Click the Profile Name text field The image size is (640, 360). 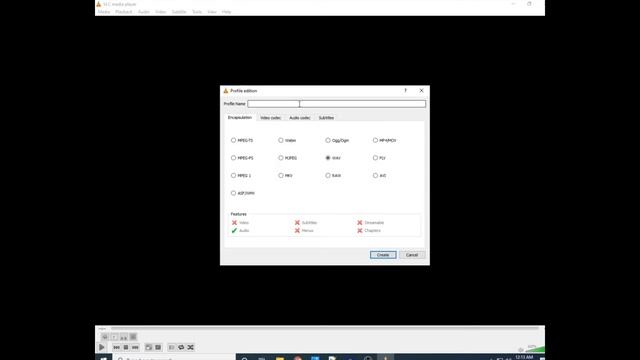(x=336, y=104)
